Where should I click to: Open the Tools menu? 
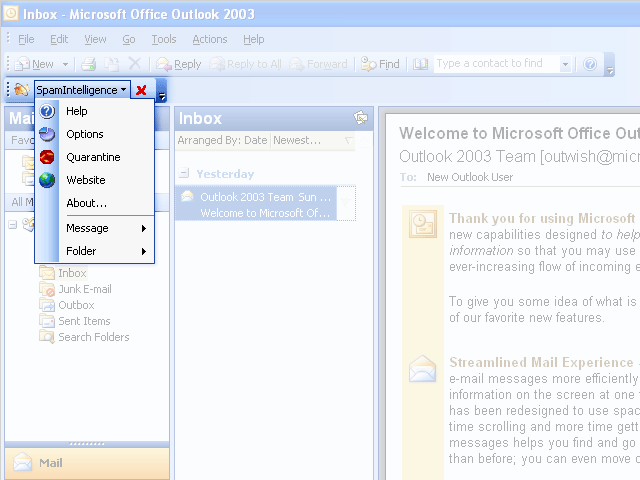click(164, 39)
